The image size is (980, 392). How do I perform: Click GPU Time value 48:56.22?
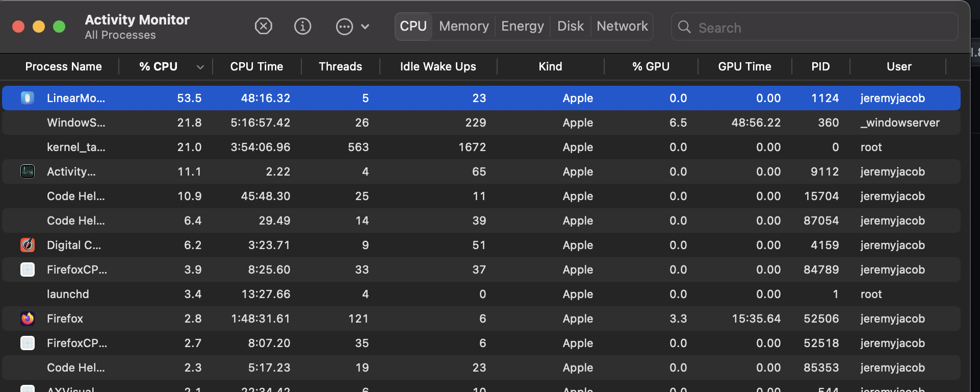click(756, 122)
